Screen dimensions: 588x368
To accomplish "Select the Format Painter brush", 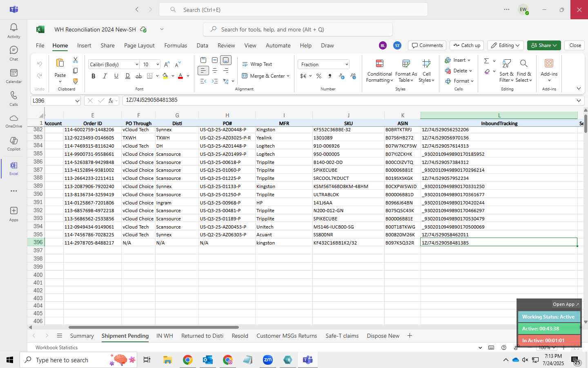I will (x=76, y=81).
